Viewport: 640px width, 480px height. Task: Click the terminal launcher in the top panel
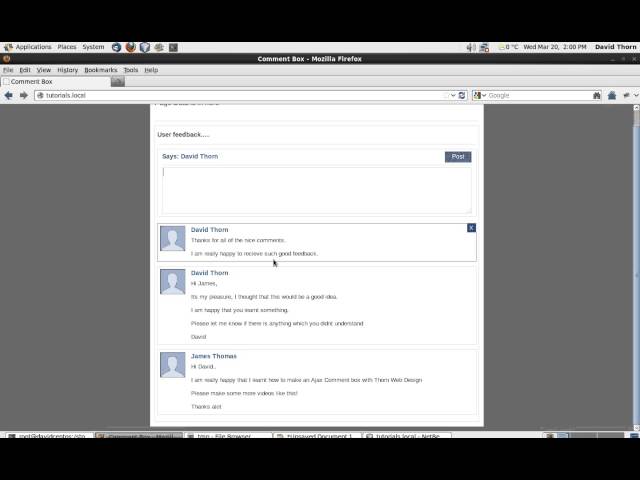(173, 47)
